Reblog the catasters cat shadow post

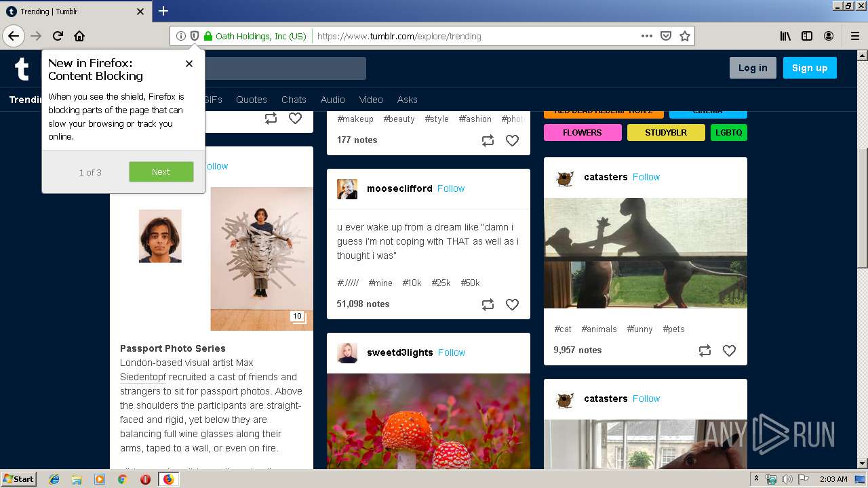tap(705, 350)
